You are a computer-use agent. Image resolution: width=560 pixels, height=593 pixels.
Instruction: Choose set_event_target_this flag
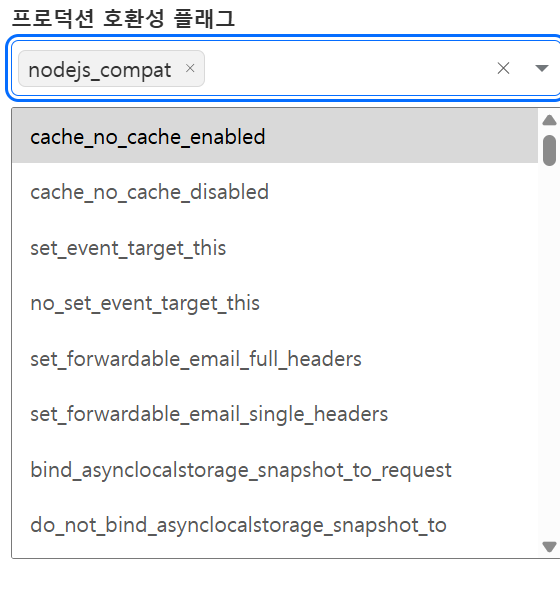pyautogui.click(x=275, y=248)
